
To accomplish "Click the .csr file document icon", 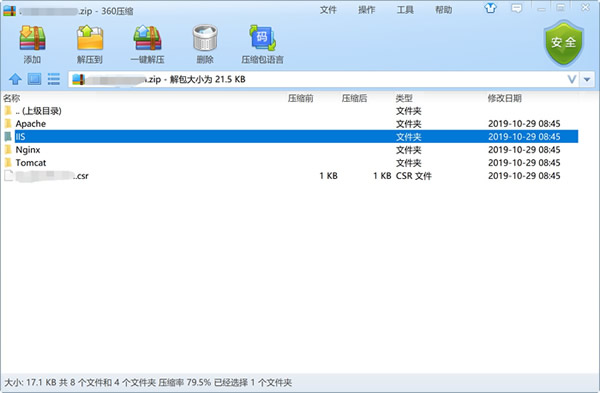I will (x=8, y=175).
